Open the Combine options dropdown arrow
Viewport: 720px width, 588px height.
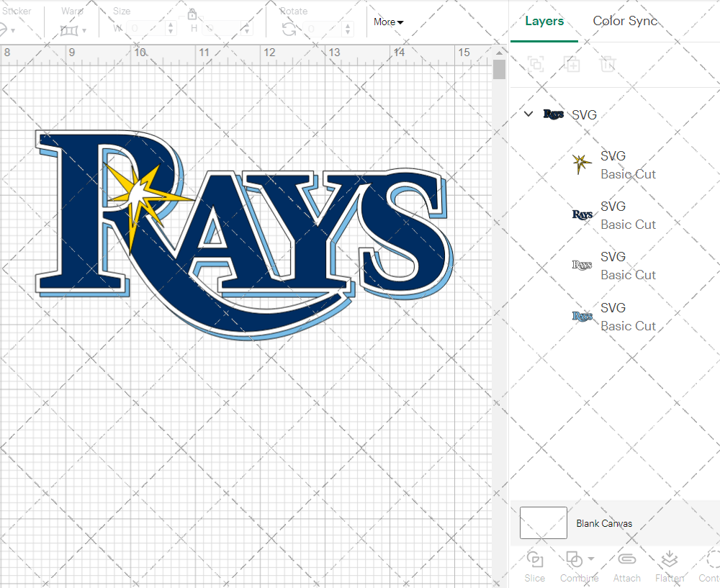click(x=590, y=559)
